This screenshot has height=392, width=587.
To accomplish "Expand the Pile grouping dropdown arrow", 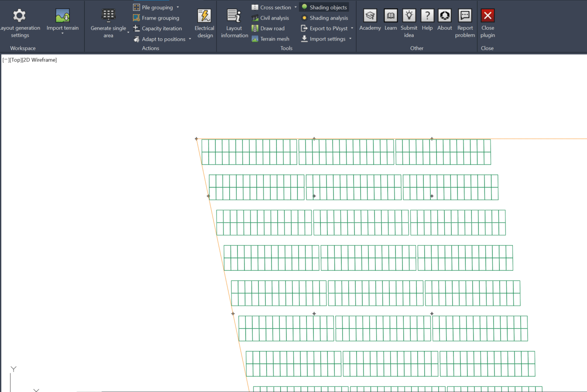I will tap(178, 7).
